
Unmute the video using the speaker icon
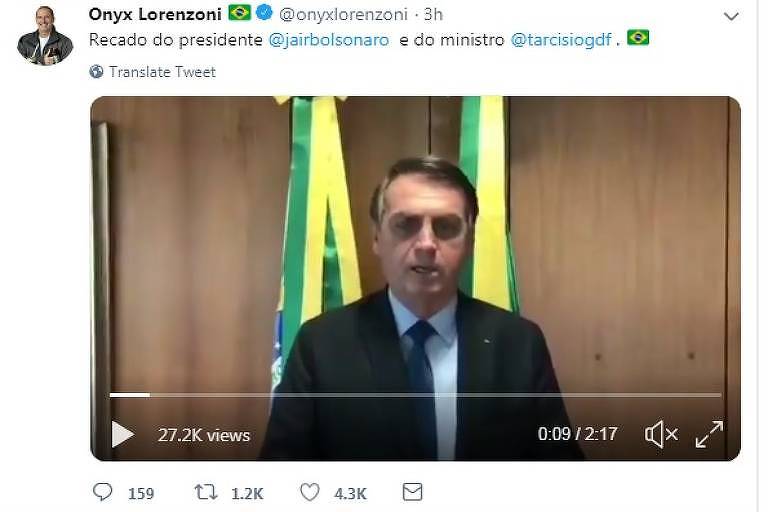[661, 434]
